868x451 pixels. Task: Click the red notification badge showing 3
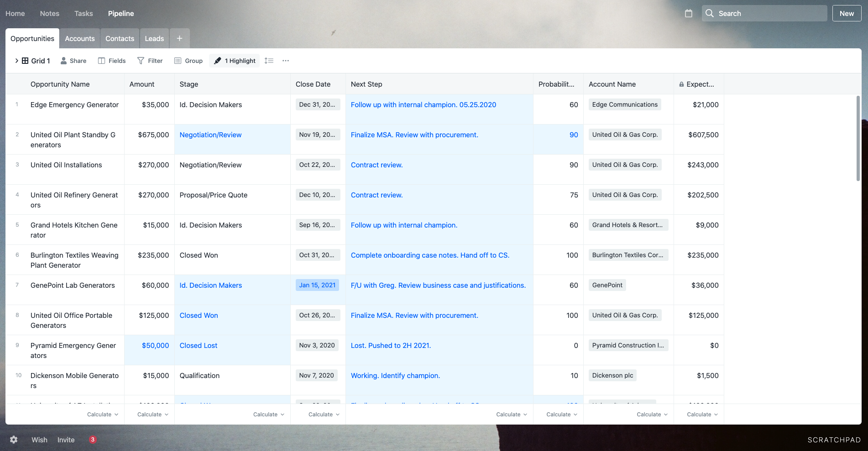tap(93, 440)
